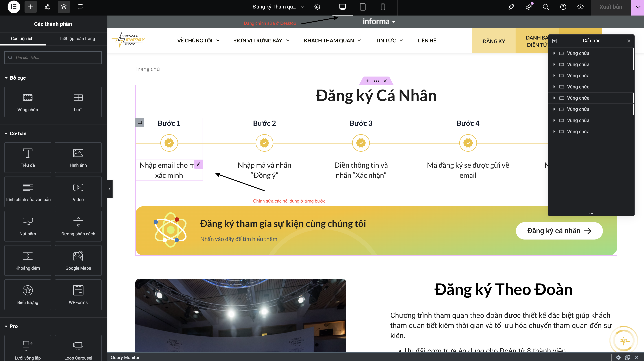Viewport: 644px width, 361px height.
Task: Switch to Thiết lập toàn trang tab
Action: 76,38
